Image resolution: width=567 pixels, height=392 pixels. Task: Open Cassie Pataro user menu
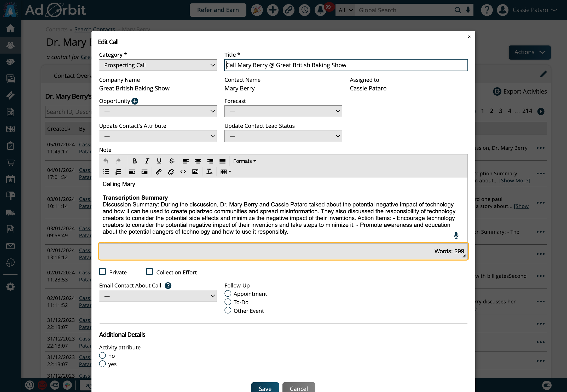point(535,10)
